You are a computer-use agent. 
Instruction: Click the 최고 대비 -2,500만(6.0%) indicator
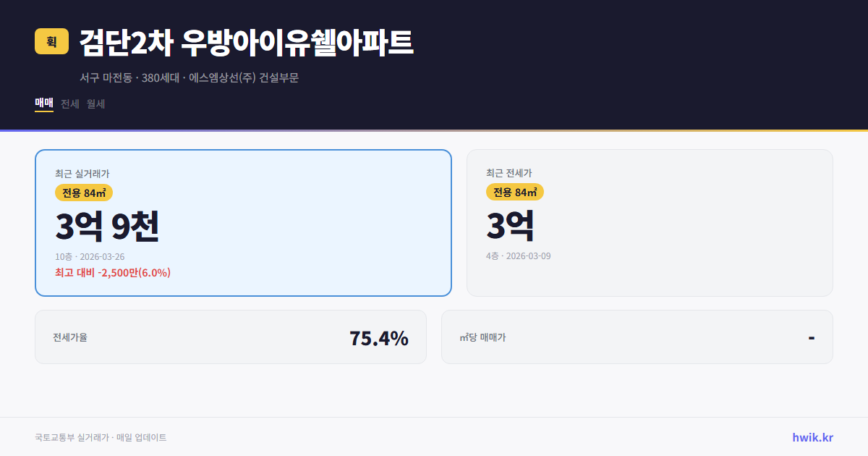(112, 272)
